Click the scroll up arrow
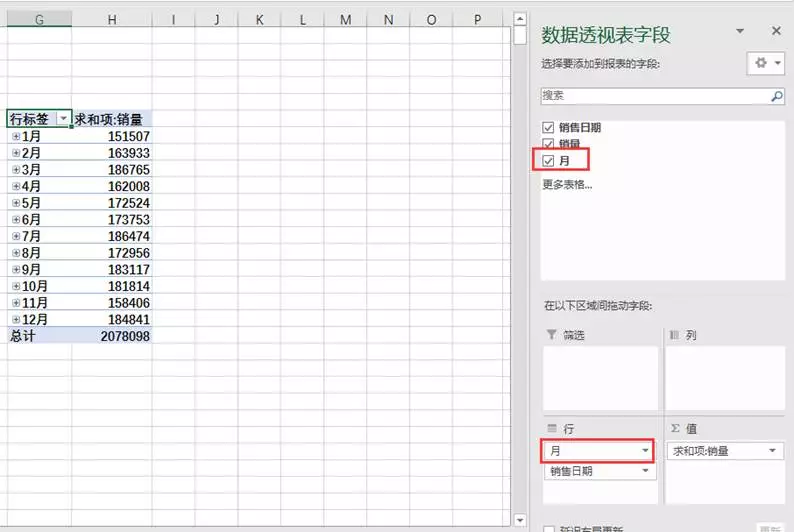Image resolution: width=794 pixels, height=532 pixels. pyautogui.click(x=520, y=19)
